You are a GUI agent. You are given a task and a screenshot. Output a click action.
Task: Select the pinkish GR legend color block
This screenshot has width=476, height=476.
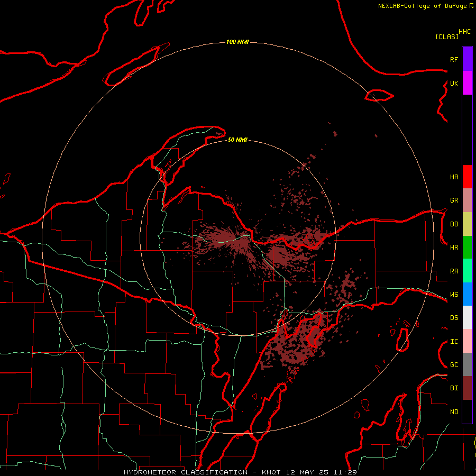point(467,200)
